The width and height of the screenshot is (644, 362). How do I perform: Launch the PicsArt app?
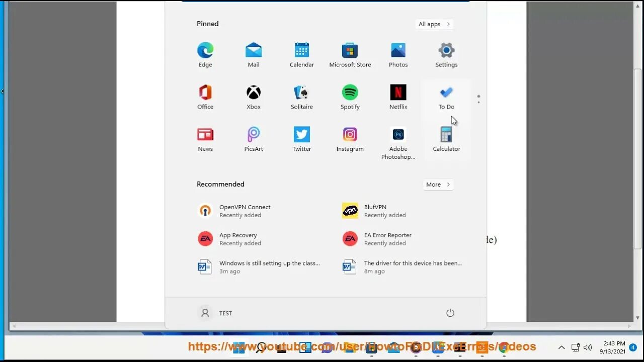[x=254, y=139]
